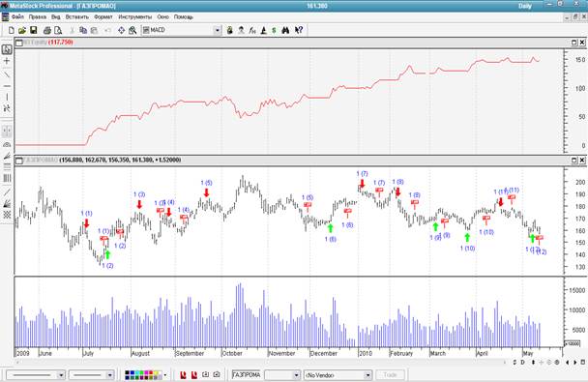
Task: Open The Explorer binoculars icon
Action: pos(285,30)
